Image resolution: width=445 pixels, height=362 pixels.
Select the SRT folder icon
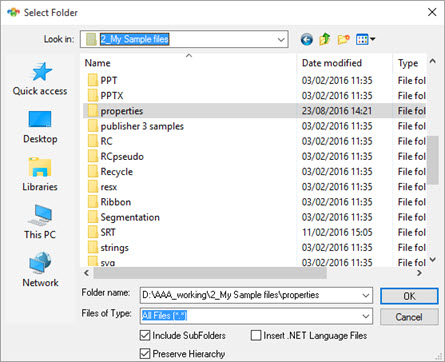92,232
